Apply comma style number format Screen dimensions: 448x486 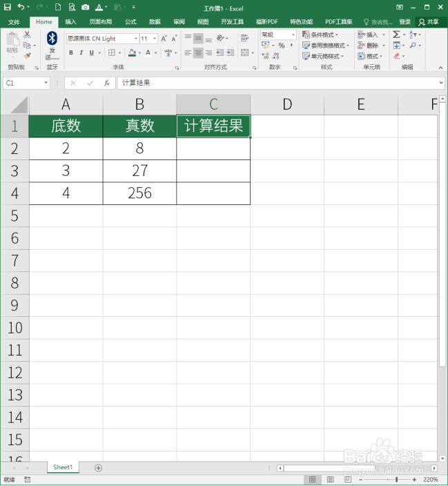291,46
